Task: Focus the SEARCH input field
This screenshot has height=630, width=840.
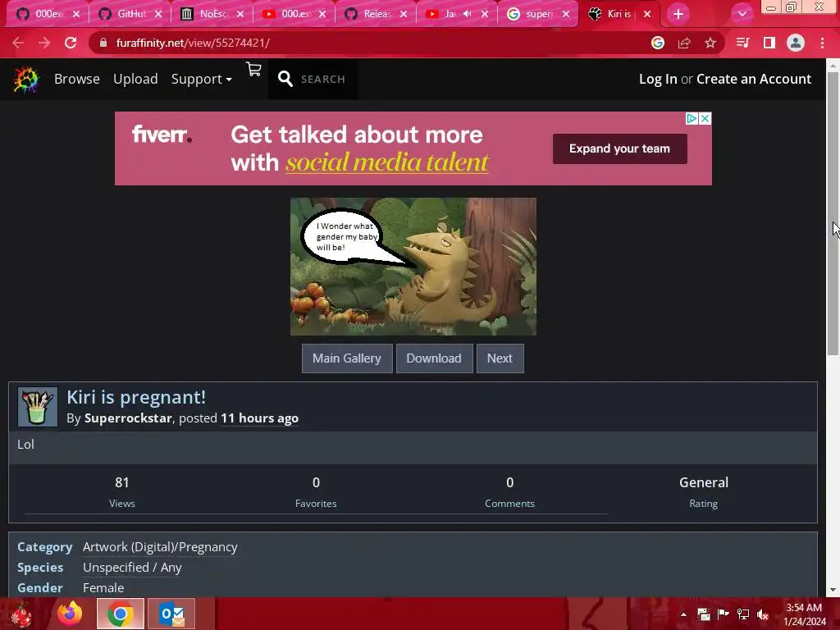Action: (x=323, y=80)
